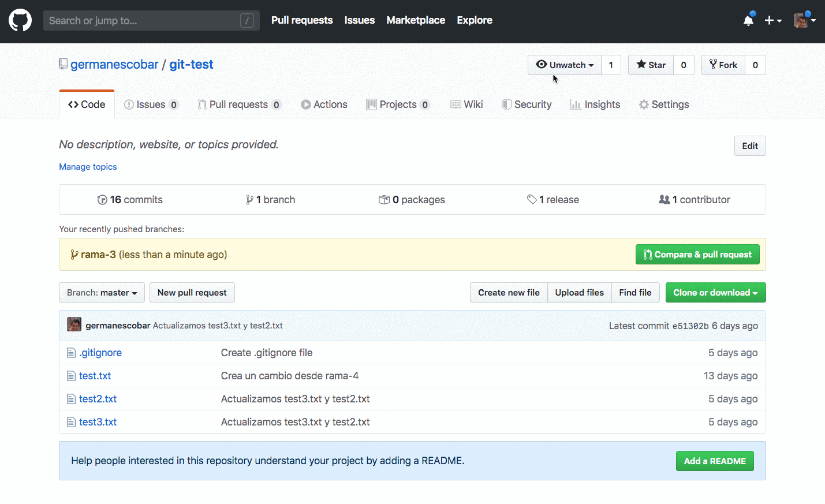Open 'Create .gitignore file' commit message
This screenshot has height=504, width=825.
pos(267,353)
